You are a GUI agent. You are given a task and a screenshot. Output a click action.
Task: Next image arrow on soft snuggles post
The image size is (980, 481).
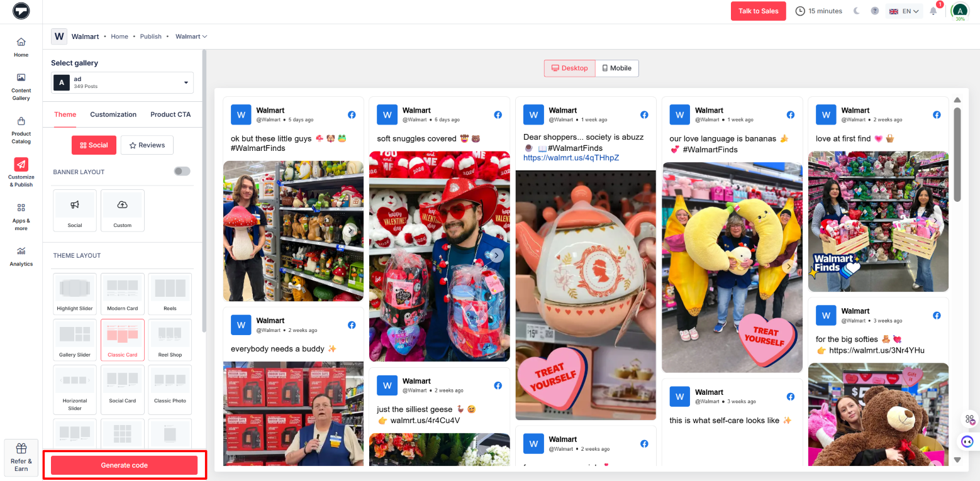[497, 255]
